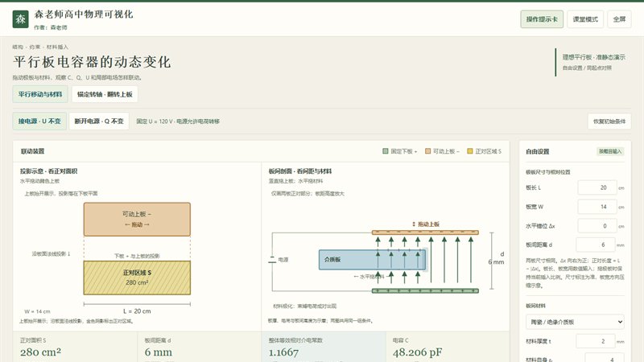Open the 操作提示卡 button

point(542,19)
